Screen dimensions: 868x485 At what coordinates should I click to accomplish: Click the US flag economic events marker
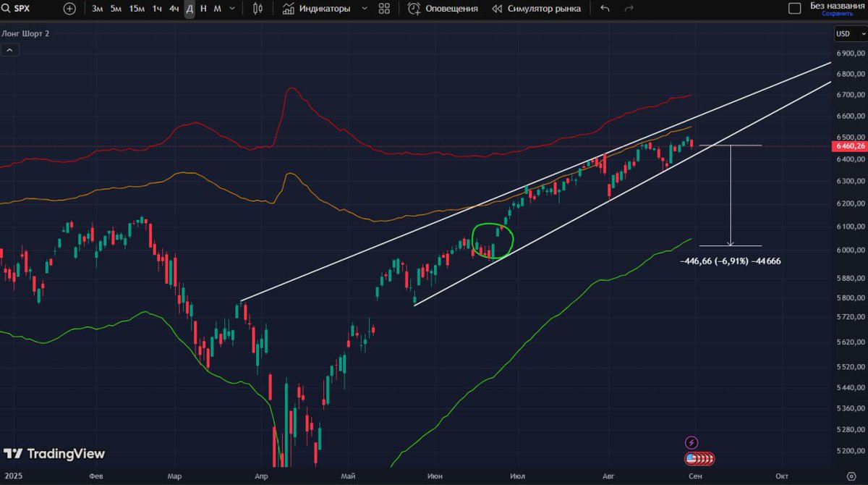tap(691, 459)
